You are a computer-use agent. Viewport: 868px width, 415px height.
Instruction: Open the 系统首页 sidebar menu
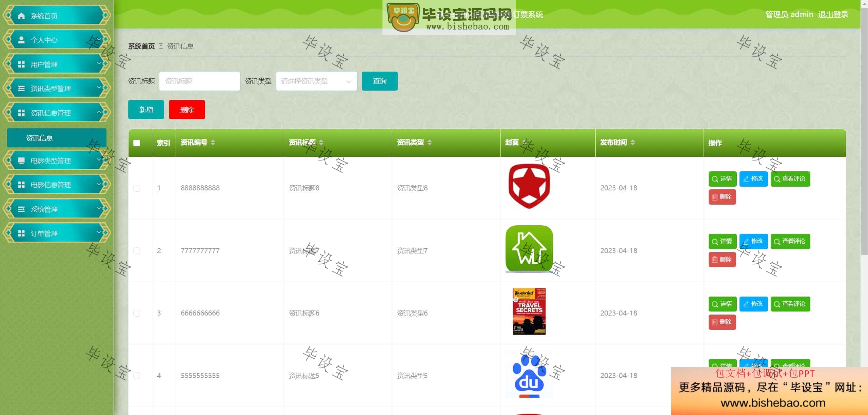(57, 16)
